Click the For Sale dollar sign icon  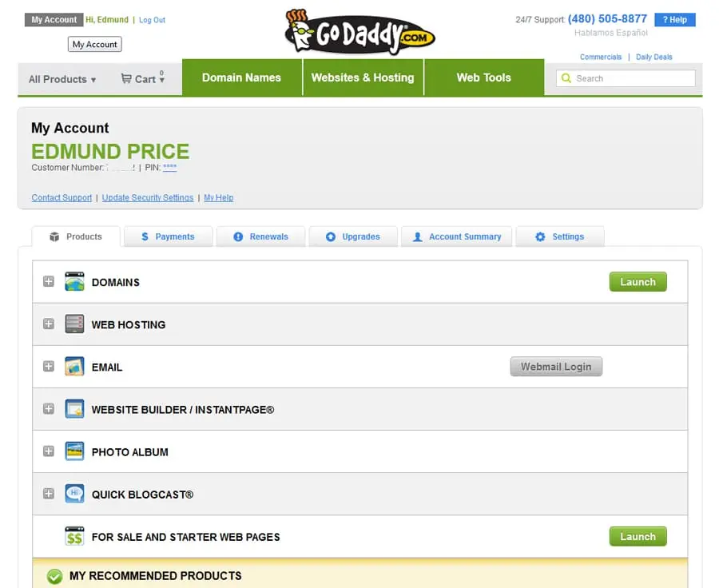point(74,536)
